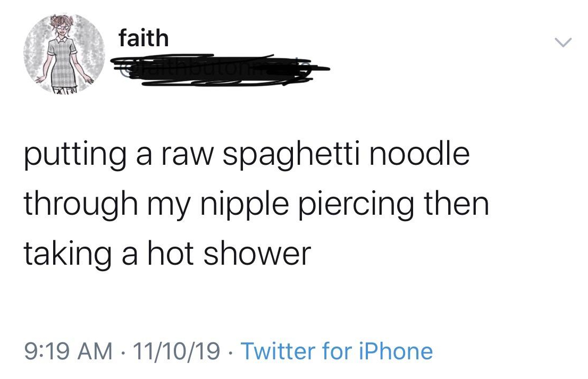Click the word "shower" in the tweet
This screenshot has height=379, width=588.
click(x=257, y=254)
